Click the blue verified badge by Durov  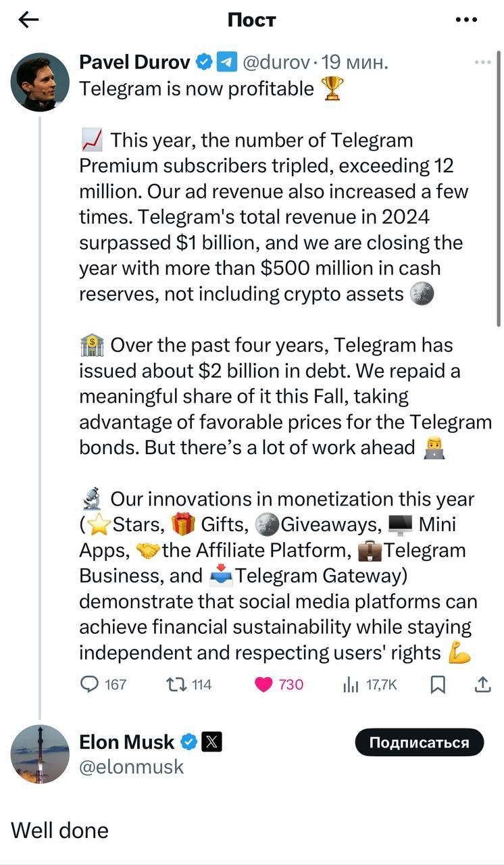coord(204,63)
